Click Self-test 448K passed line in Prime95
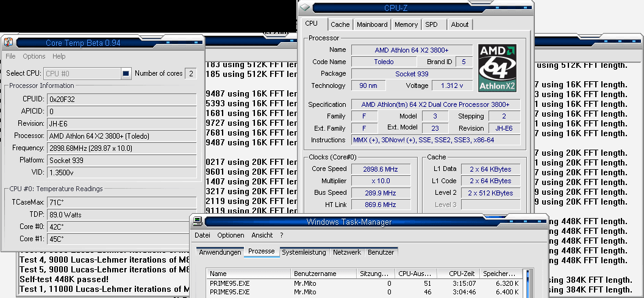 click(x=64, y=280)
